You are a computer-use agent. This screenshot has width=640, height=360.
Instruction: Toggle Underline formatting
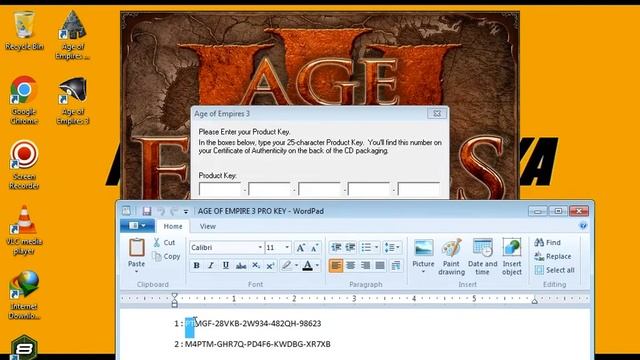point(226,266)
